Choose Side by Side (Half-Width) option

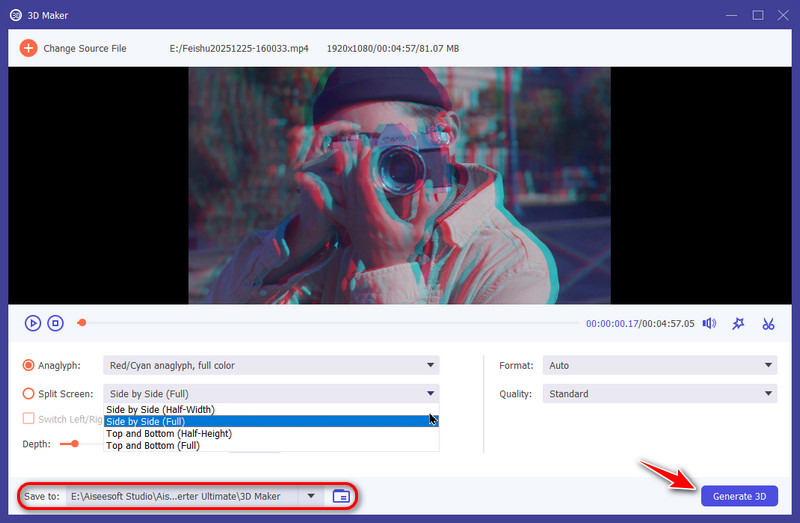161,409
